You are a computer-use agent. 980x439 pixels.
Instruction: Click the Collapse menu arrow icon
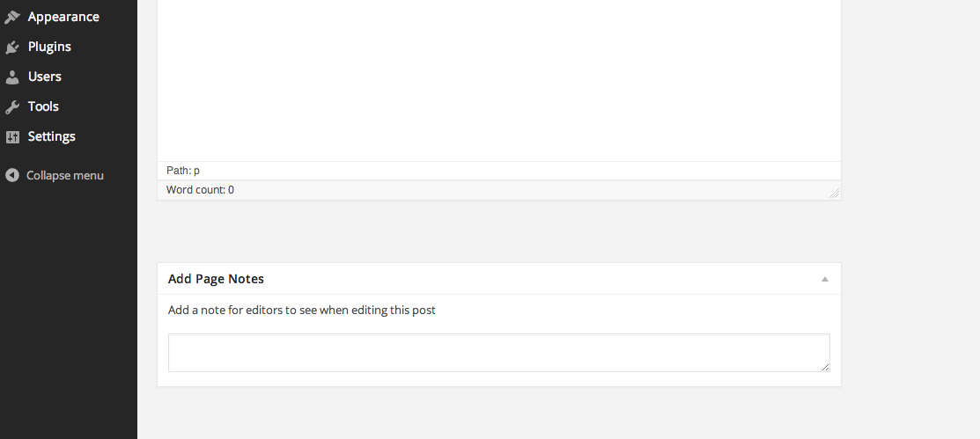(x=11, y=175)
